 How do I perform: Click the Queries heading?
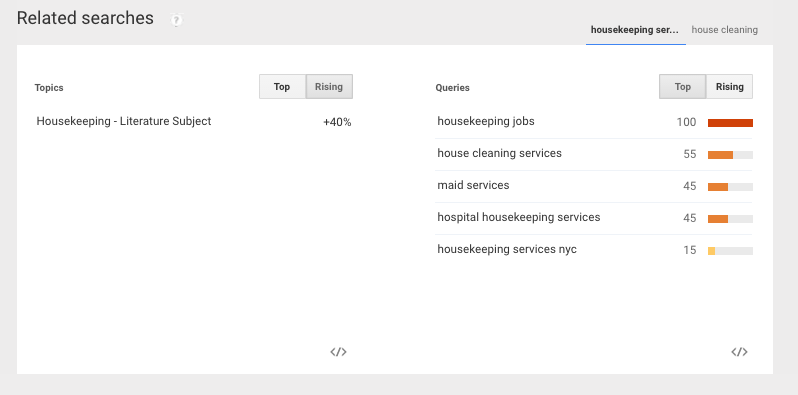pyautogui.click(x=452, y=88)
